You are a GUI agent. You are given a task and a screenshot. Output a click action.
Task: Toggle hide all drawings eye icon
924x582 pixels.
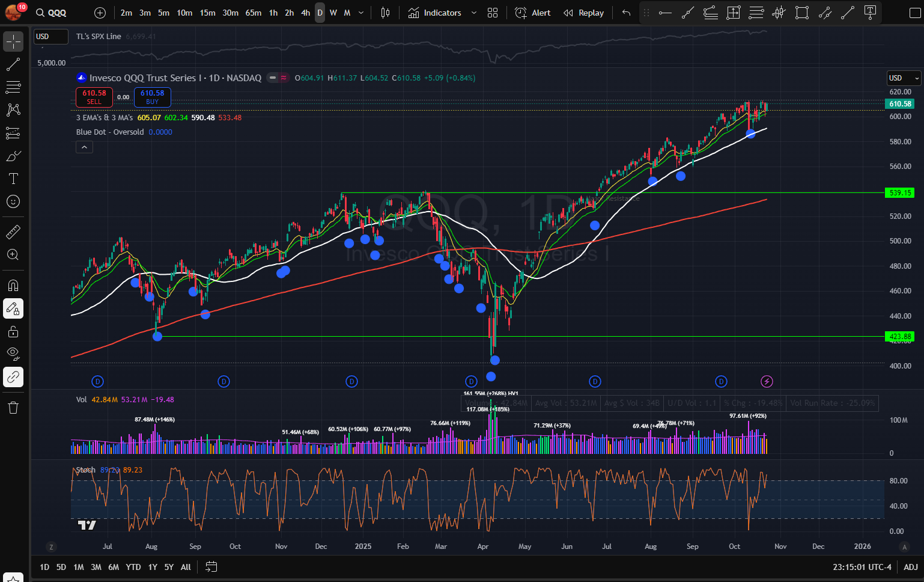pos(13,354)
